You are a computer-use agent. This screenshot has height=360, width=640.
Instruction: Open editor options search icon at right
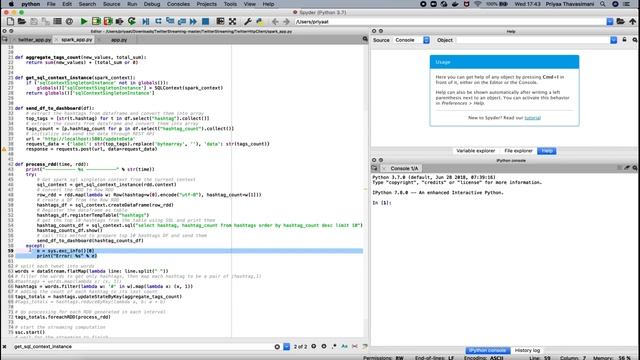(x=365, y=39)
